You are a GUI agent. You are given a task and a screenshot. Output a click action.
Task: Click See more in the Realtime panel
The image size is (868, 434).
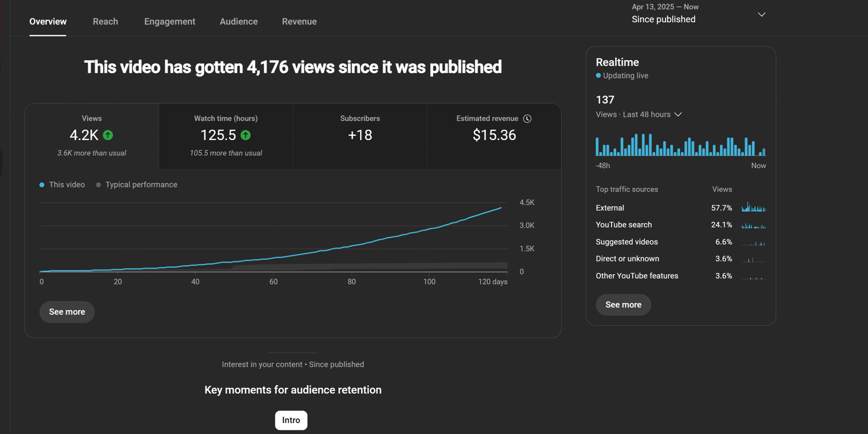(x=623, y=305)
